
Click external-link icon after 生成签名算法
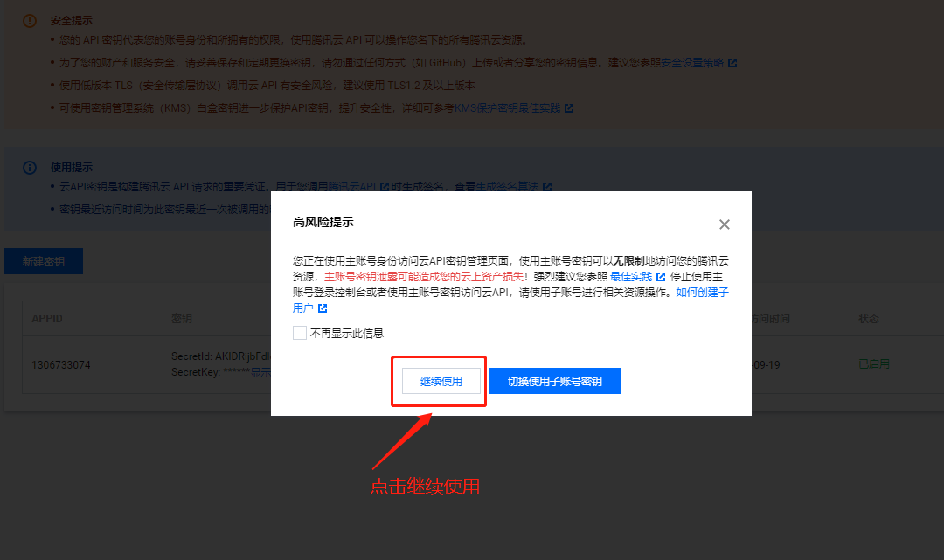point(546,186)
